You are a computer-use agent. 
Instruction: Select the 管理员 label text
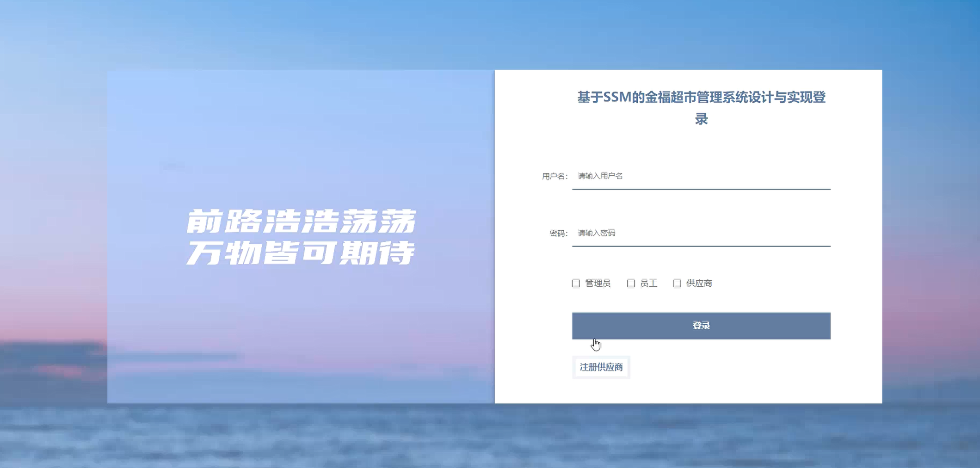(x=598, y=283)
